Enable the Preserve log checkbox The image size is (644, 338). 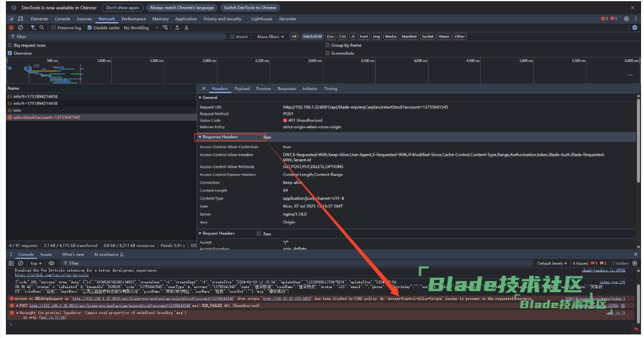click(x=54, y=28)
